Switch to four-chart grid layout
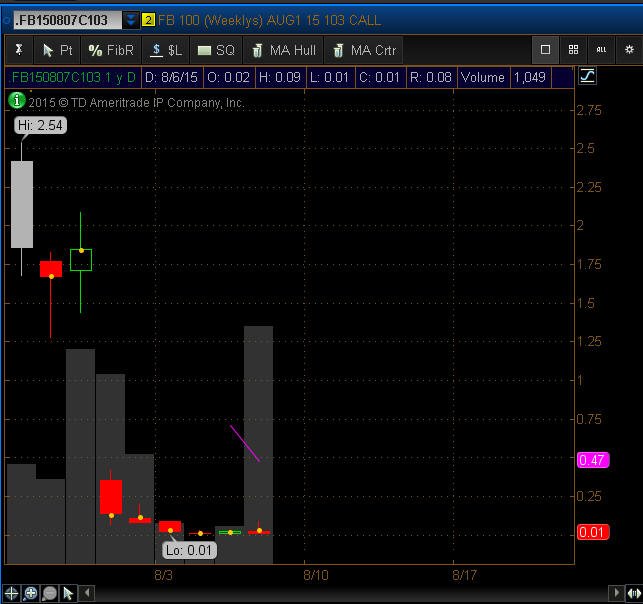Image resolution: width=643 pixels, height=604 pixels. (573, 50)
